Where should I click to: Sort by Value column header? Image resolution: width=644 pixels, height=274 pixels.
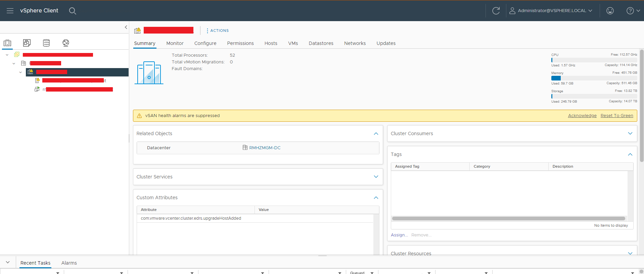(x=317, y=210)
